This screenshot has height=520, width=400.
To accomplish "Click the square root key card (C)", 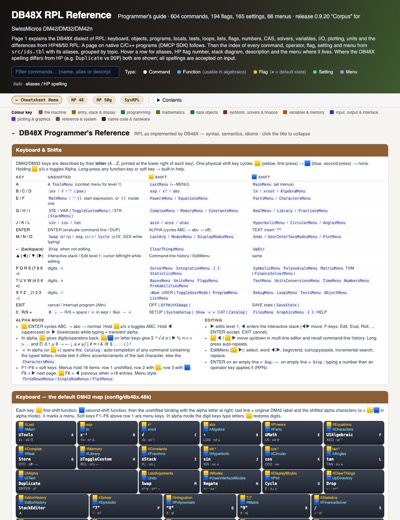I will pos(169,432).
